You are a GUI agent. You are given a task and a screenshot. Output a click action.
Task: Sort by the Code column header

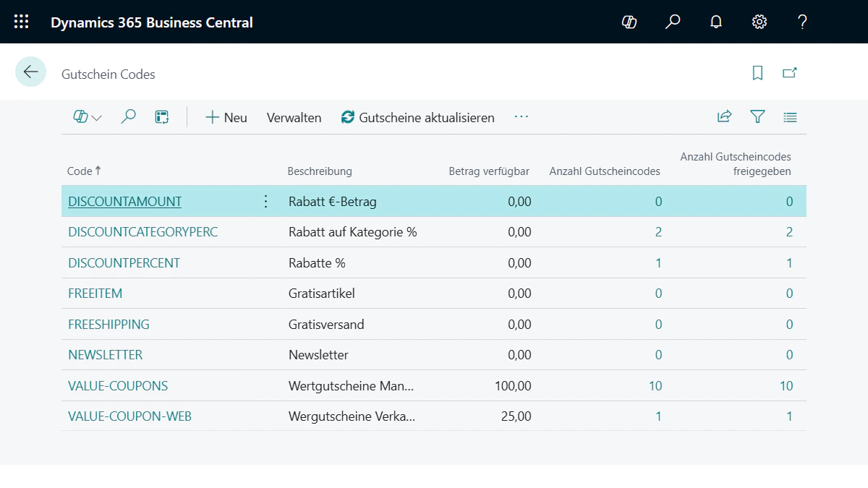[85, 171]
